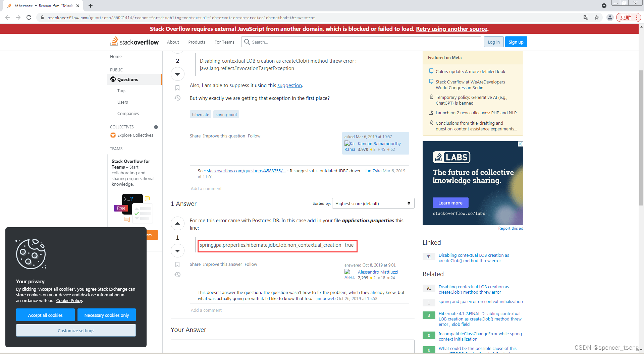Upvote Alessandro's answer
Image resolution: width=644 pixels, height=354 pixels.
pyautogui.click(x=177, y=223)
